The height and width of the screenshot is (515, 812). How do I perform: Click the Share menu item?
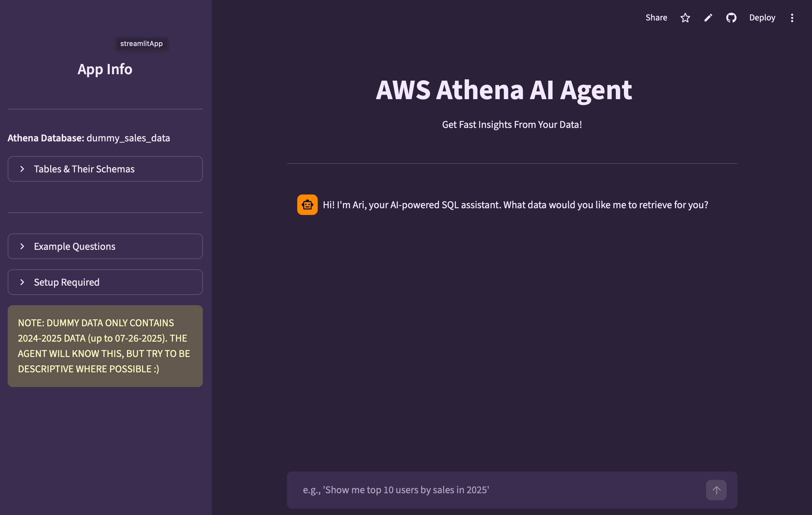click(x=656, y=18)
